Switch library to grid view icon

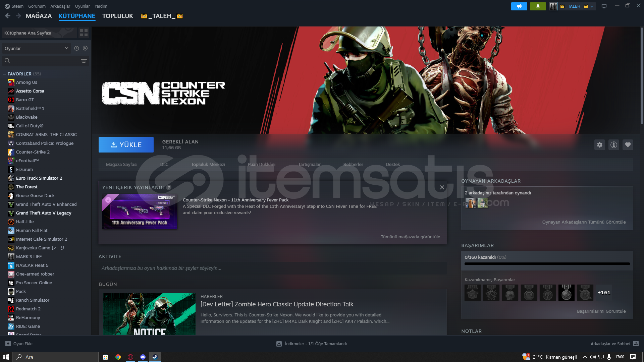[84, 33]
